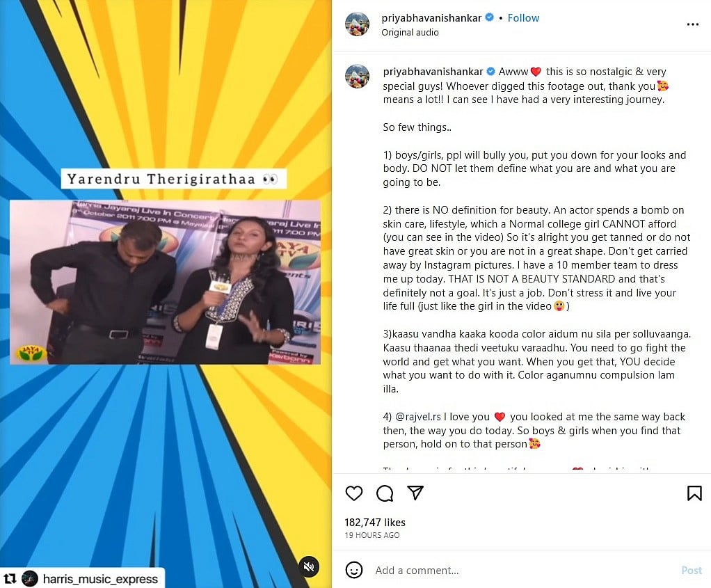Screen dimensions: 711x588
Task: Open the emoji picker smiley icon
Action: pos(353,570)
